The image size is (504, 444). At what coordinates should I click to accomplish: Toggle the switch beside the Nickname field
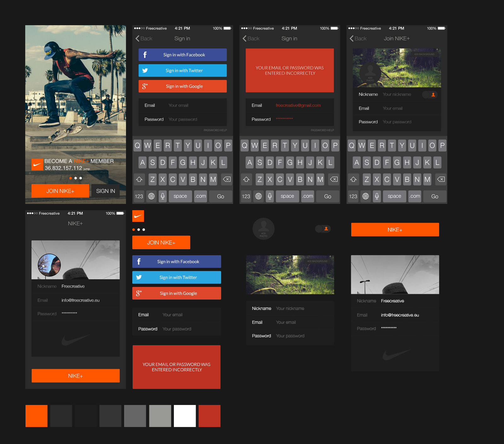430,94
